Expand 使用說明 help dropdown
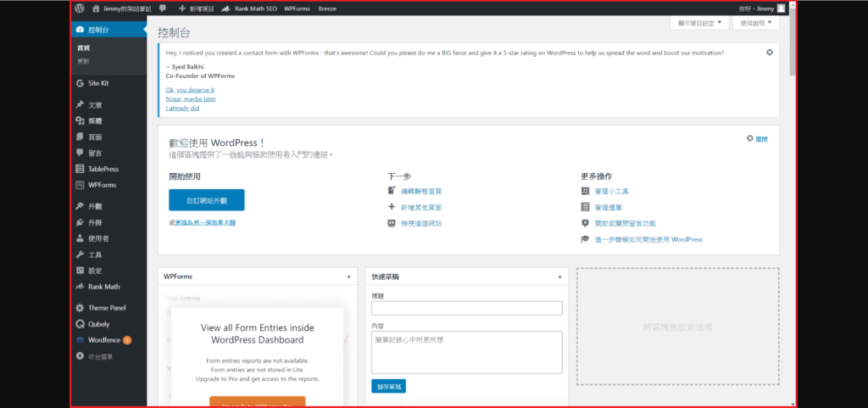This screenshot has height=408, width=868. coord(755,23)
